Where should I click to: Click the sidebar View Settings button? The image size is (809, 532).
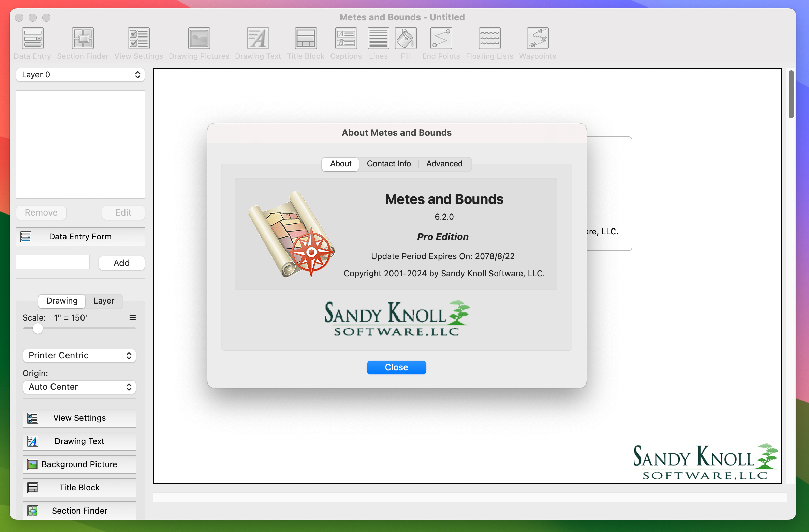tap(79, 418)
